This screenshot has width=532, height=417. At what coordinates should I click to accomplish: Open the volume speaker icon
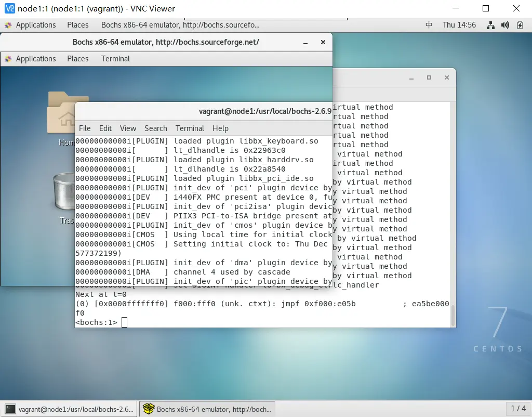click(505, 25)
